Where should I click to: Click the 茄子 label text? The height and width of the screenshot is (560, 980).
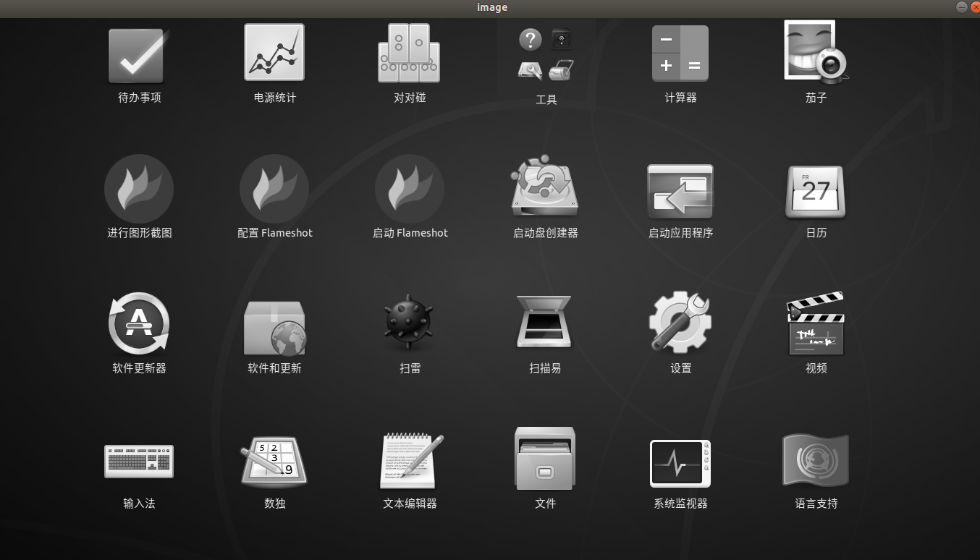pos(816,98)
